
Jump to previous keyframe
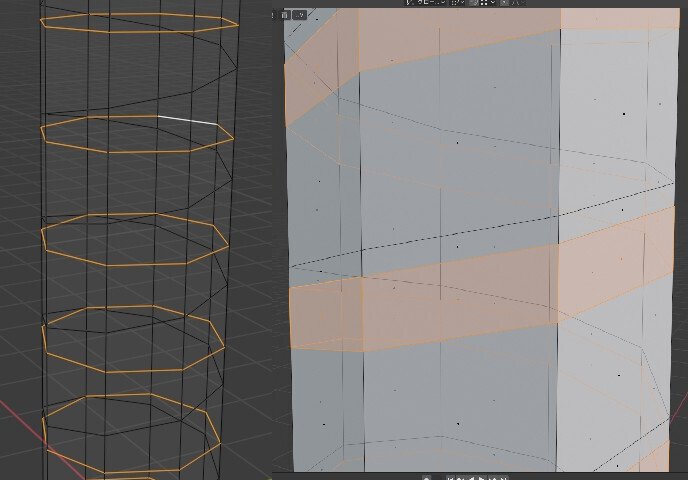click(x=461, y=478)
